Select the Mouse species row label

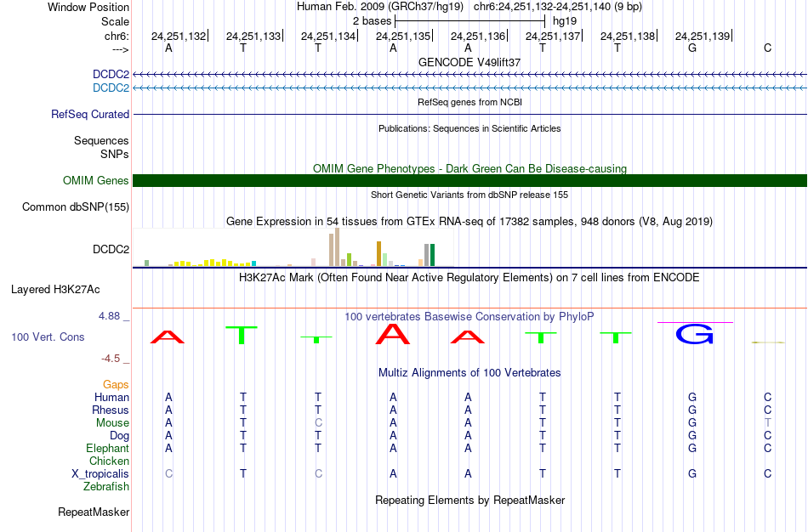(x=112, y=423)
